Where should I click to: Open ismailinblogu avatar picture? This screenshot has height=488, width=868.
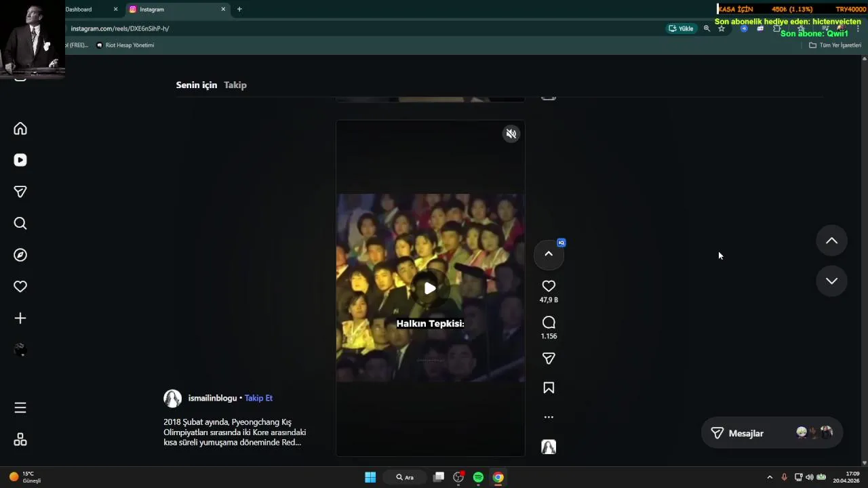172,398
